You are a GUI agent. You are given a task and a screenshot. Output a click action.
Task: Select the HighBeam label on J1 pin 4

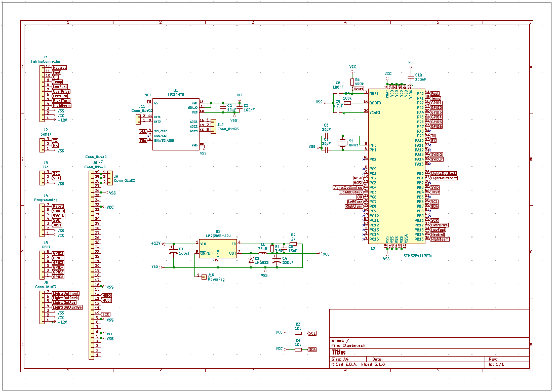[x=61, y=105]
